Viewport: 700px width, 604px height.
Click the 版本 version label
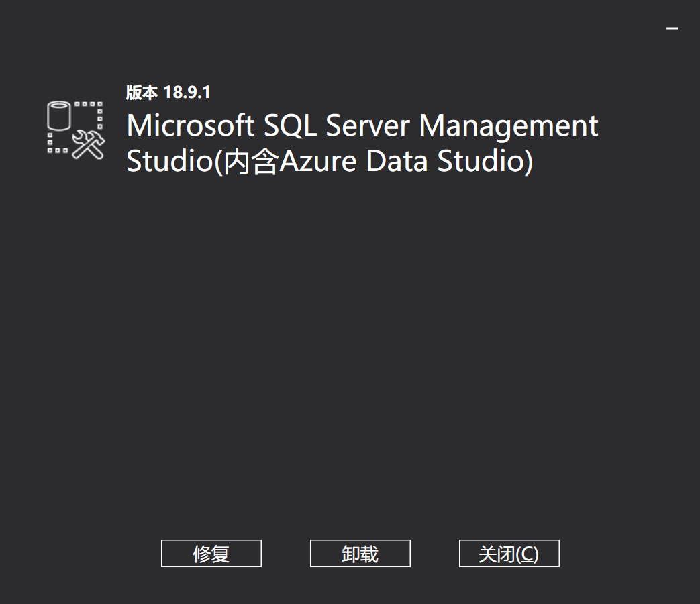142,92
